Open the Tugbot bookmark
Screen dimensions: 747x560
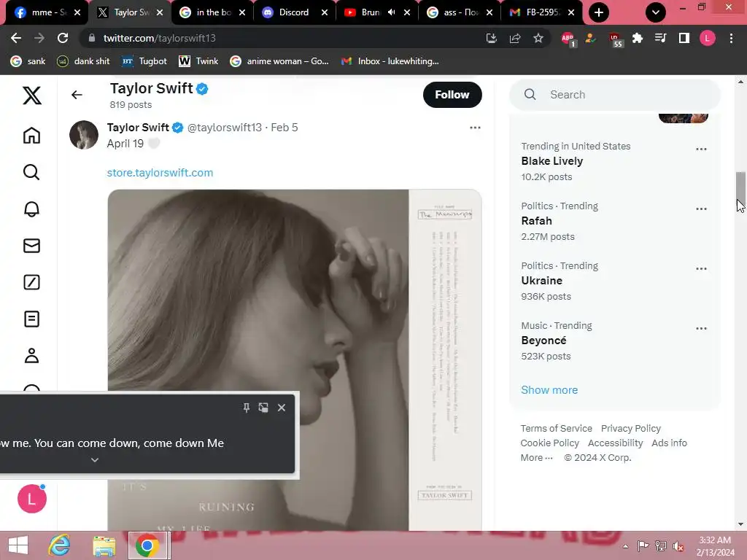click(x=144, y=61)
